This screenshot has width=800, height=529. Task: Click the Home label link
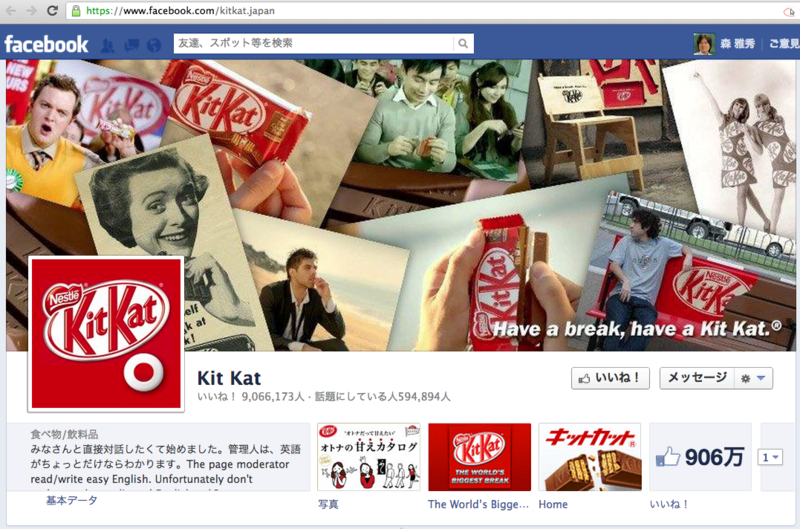[x=553, y=505]
